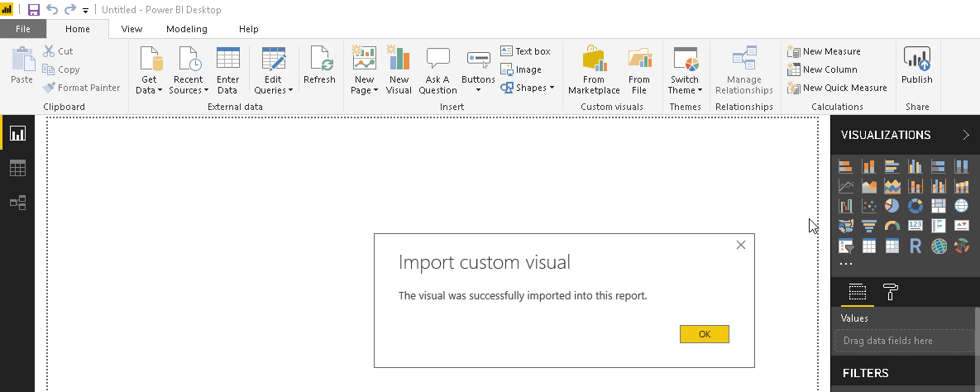Screen dimensions: 980x392
Task: Open the Modeling ribbon tab
Action: click(x=186, y=29)
